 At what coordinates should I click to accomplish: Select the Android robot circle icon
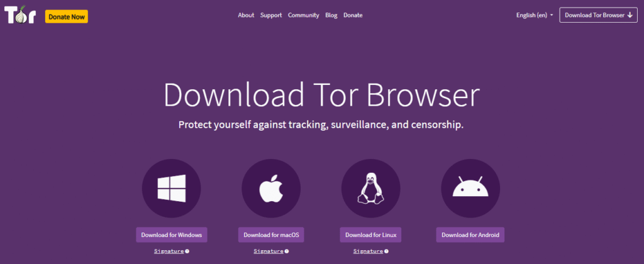coord(470,188)
